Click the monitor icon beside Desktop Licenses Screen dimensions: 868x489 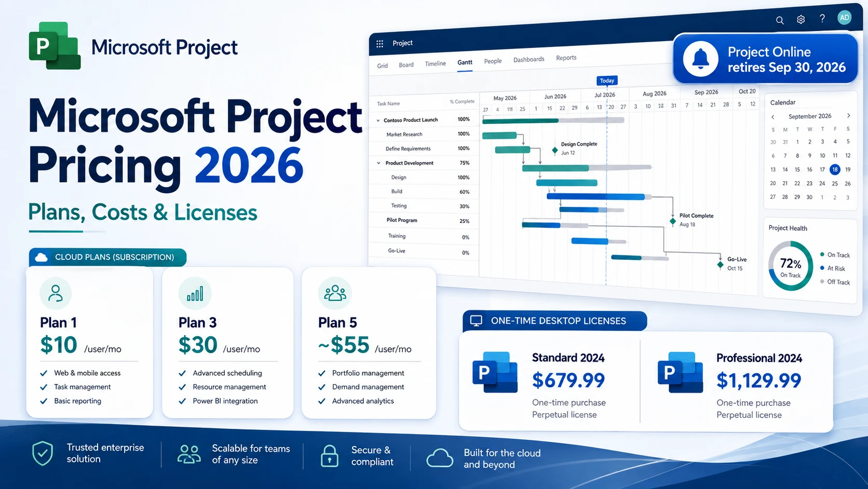coord(476,321)
